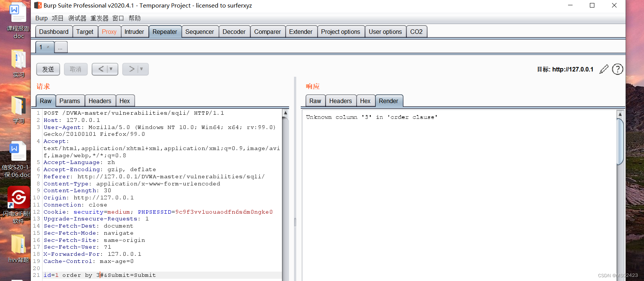Switch to the Target tab
The width and height of the screenshot is (644, 281).
coord(85,32)
